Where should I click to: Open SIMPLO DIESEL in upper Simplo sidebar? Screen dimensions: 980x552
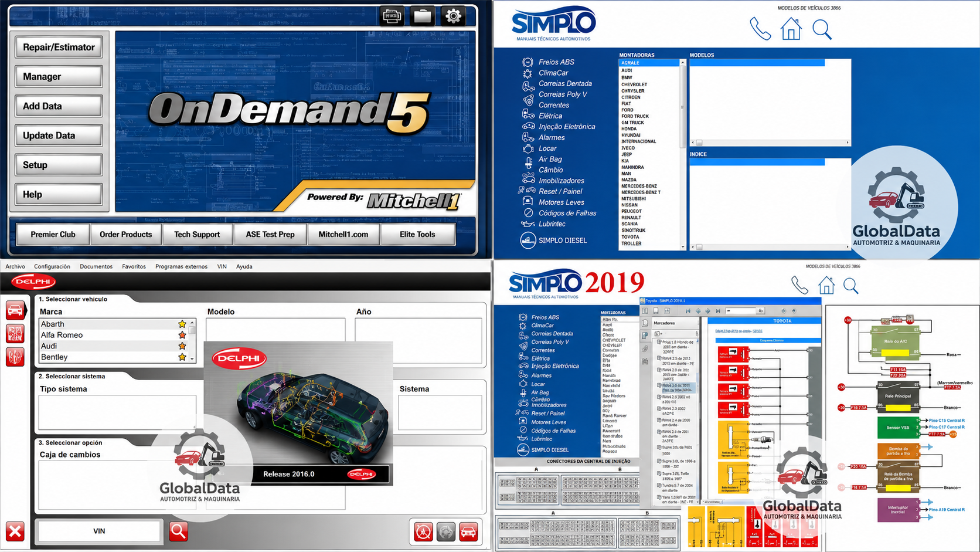563,241
